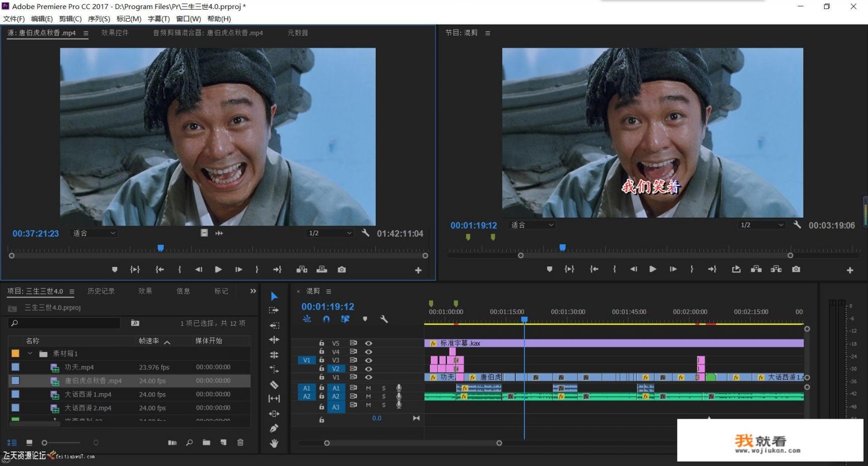Play the Source monitor clip
This screenshot has width=868, height=466.
click(219, 270)
